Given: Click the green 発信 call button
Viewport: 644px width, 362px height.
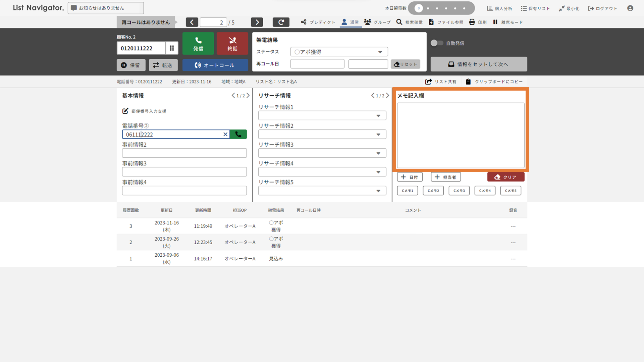Looking at the screenshot, I should 198,44.
